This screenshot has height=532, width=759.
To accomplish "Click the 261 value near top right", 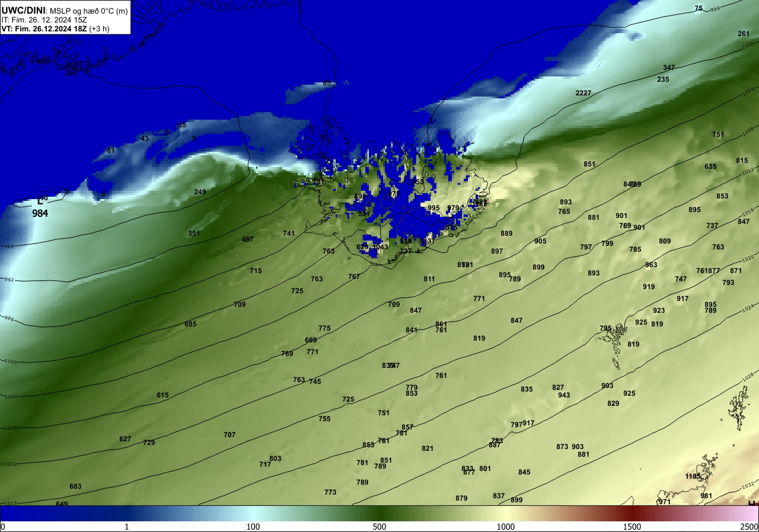I will click(x=744, y=34).
